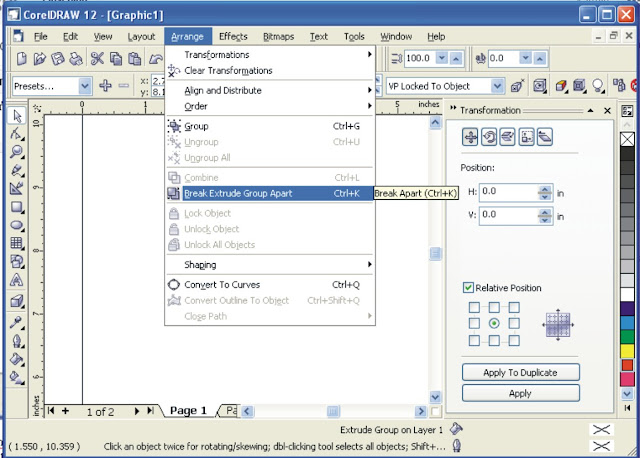
Task: Add page with plus button
Action: (65, 411)
